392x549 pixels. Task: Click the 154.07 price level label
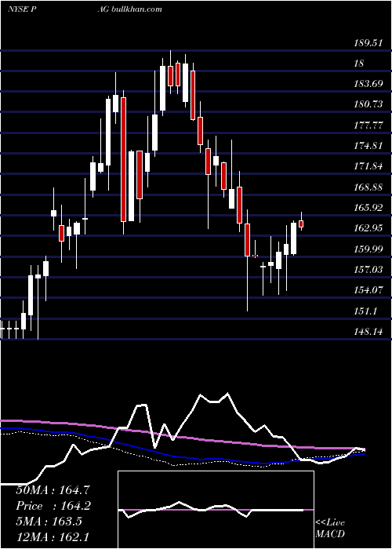[x=368, y=290]
